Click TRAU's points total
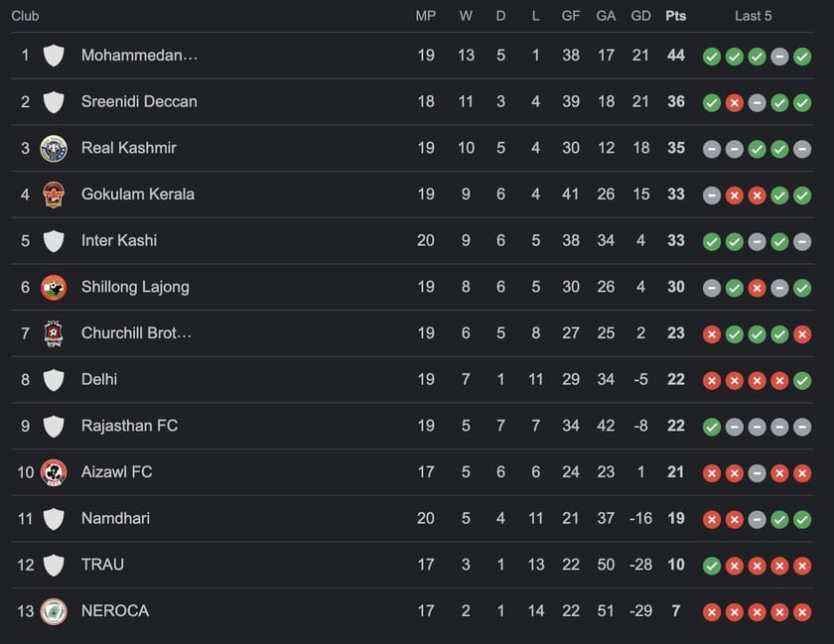 pos(676,565)
